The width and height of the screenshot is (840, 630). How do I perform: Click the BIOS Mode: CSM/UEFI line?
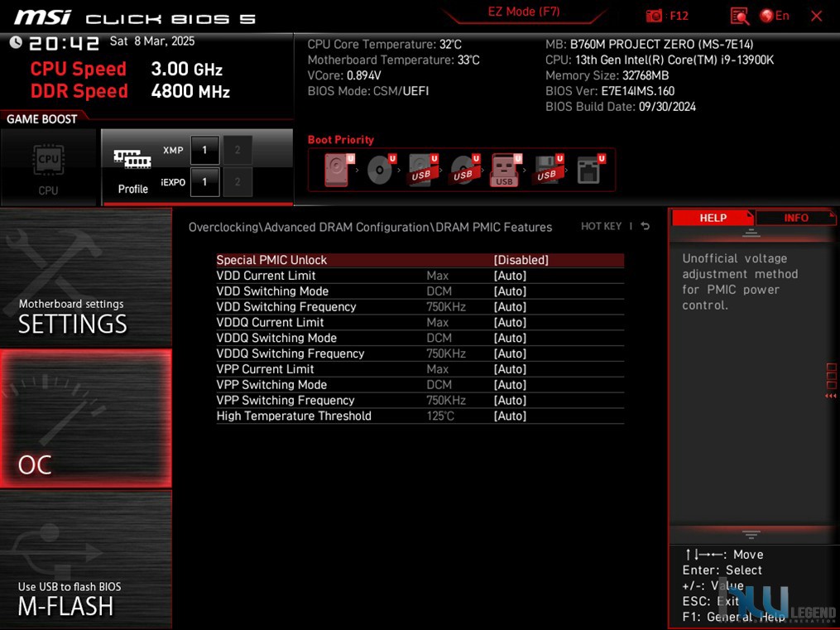coord(368,90)
